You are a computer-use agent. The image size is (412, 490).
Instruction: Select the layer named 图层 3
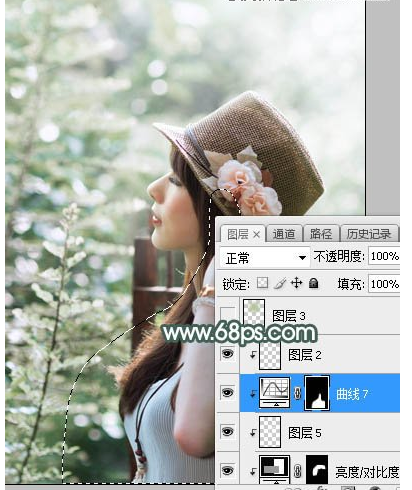pyautogui.click(x=289, y=315)
